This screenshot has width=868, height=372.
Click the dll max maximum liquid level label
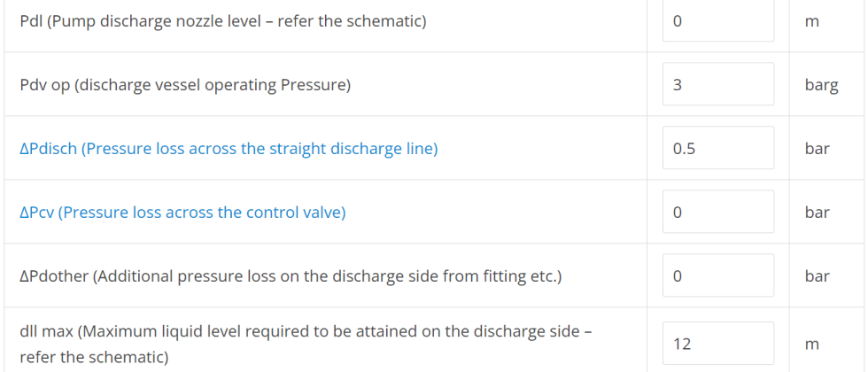click(x=306, y=344)
